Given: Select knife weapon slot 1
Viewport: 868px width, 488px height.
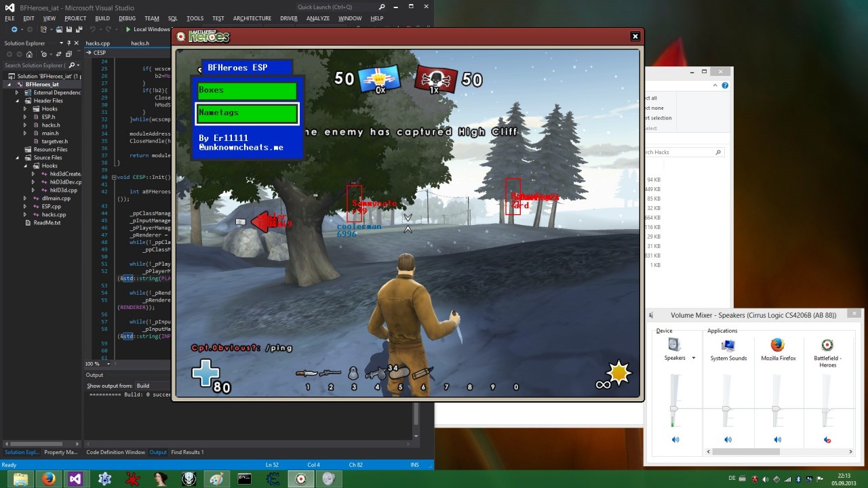Looking at the screenshot, I should tap(307, 373).
